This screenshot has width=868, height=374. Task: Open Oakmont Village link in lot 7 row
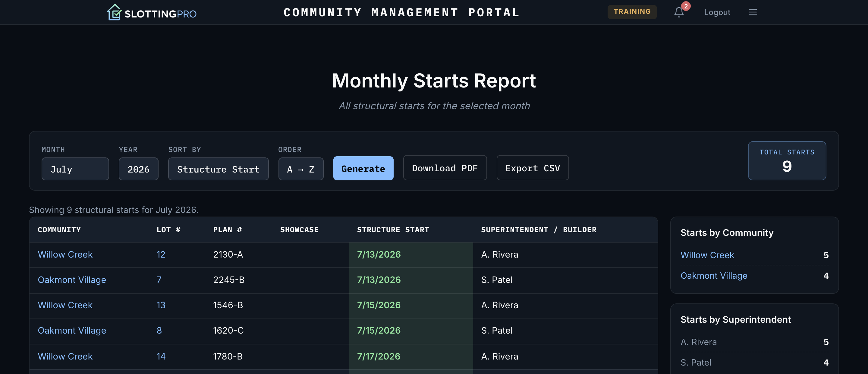click(72, 280)
